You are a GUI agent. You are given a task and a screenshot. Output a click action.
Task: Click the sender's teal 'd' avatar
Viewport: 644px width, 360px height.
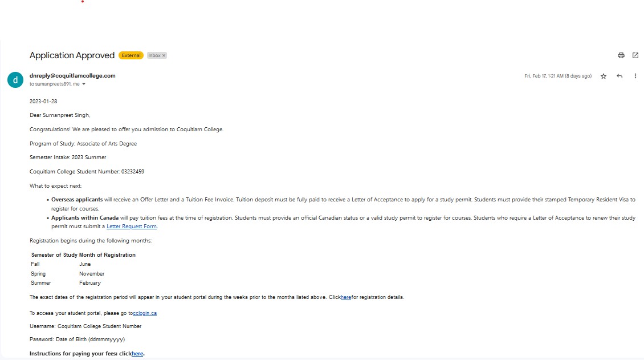point(15,80)
